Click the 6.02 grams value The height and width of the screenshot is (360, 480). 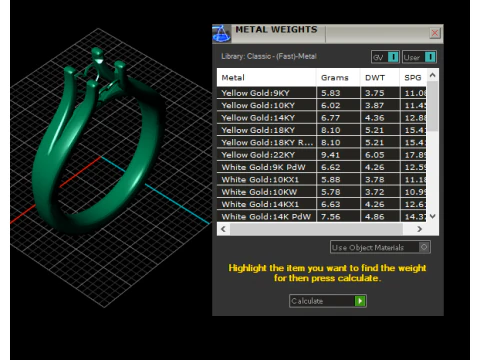point(331,105)
